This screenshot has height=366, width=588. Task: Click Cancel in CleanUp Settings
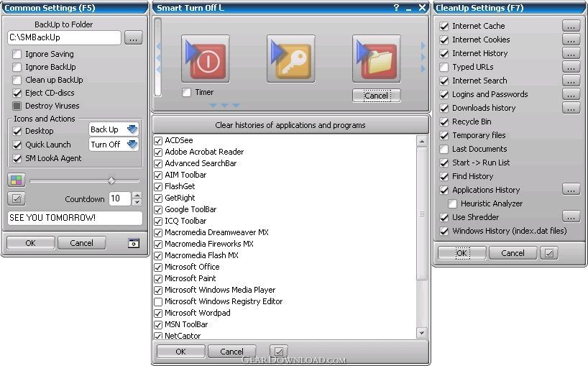pyautogui.click(x=513, y=253)
